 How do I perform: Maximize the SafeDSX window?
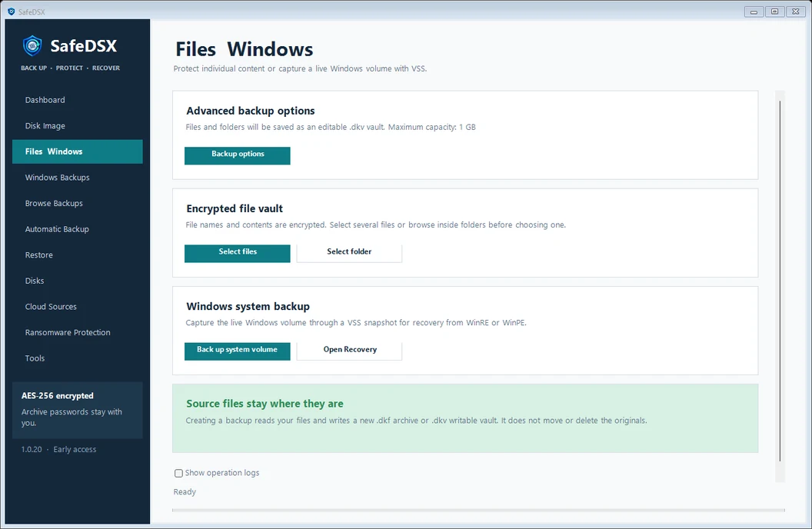[x=775, y=12]
